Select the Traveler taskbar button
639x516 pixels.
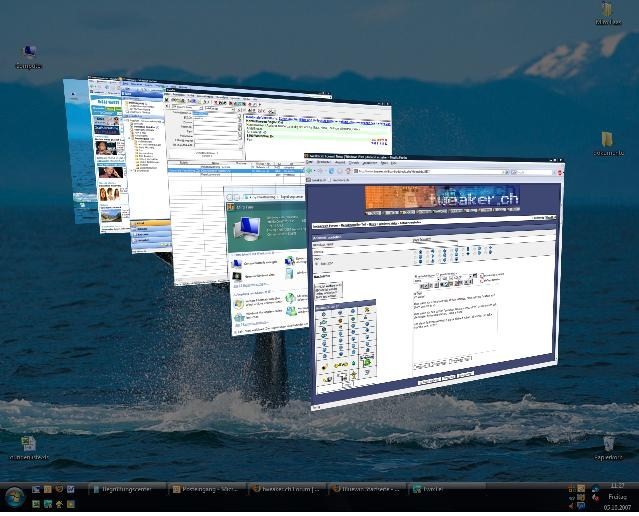coord(430,489)
